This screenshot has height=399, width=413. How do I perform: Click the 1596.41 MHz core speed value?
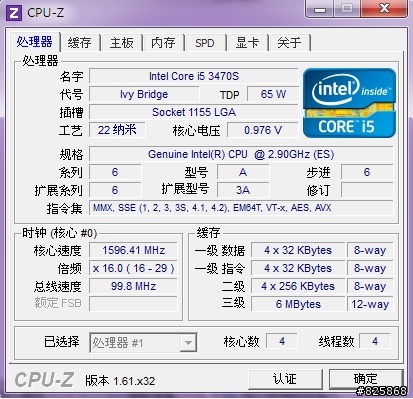tap(133, 250)
